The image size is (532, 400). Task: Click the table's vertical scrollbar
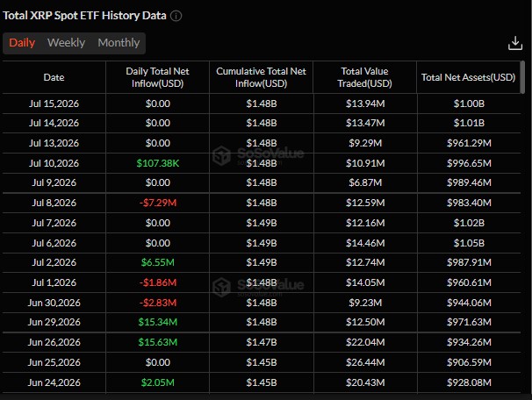coord(523,77)
